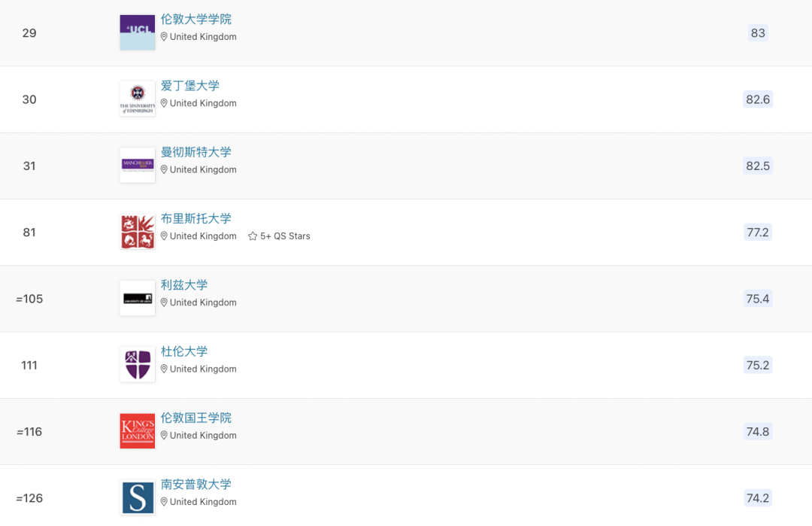
Task: Click the score 77.2 for 布里斯托大学
Action: (x=758, y=233)
